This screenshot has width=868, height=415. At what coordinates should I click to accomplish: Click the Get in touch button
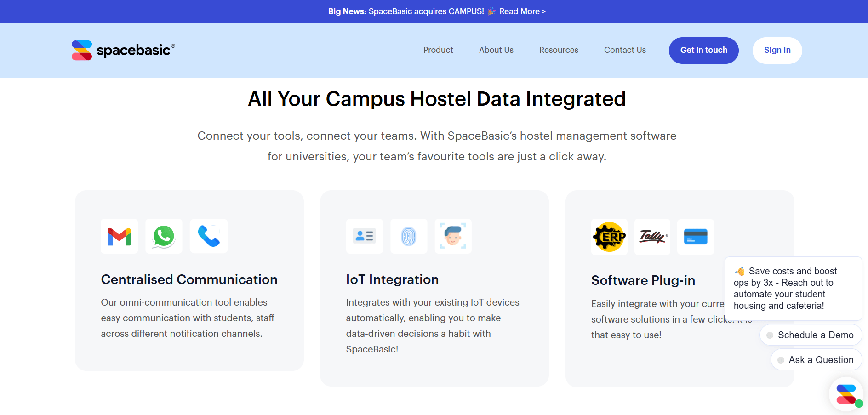tap(704, 51)
